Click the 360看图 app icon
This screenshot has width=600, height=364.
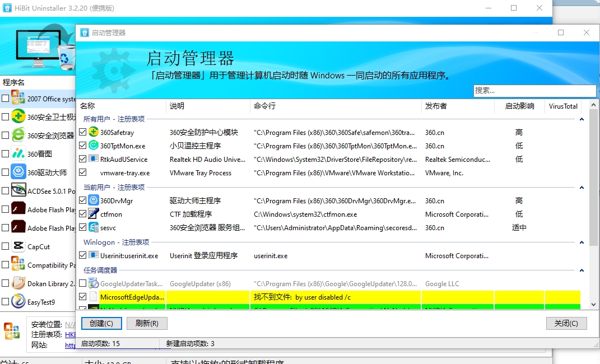[x=18, y=153]
